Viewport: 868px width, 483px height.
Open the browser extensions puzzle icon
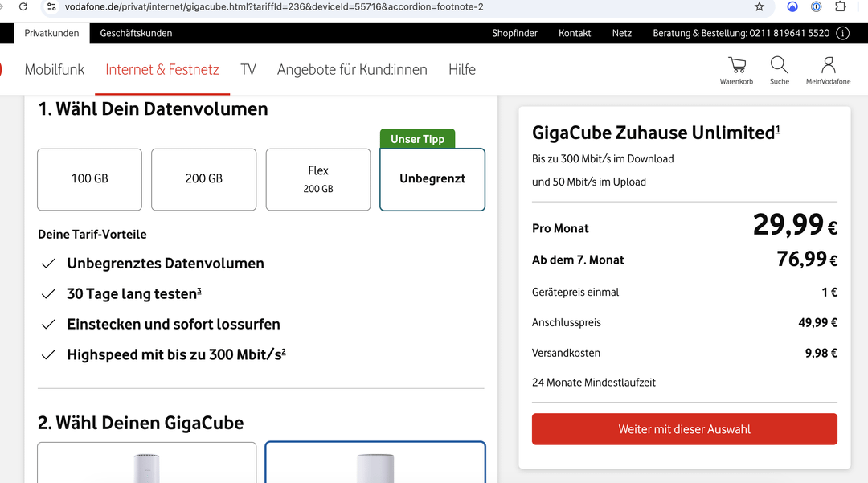841,7
